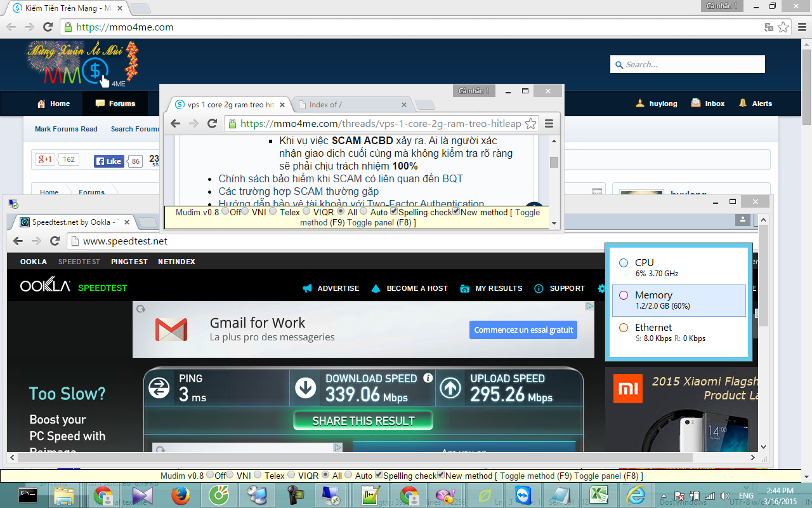Image resolution: width=812 pixels, height=508 pixels.
Task: Go back in the Speedtest browser window
Action: click(x=18, y=241)
